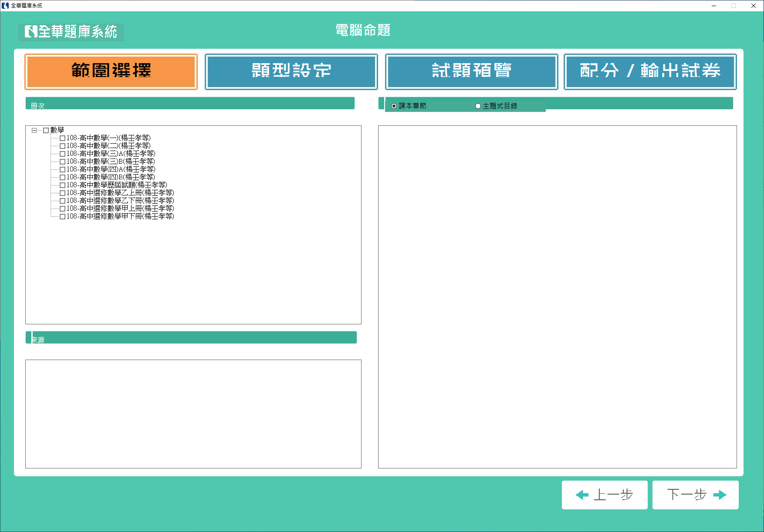Tick the 108-高中選修數學乙上冊 checkbox

point(62,193)
